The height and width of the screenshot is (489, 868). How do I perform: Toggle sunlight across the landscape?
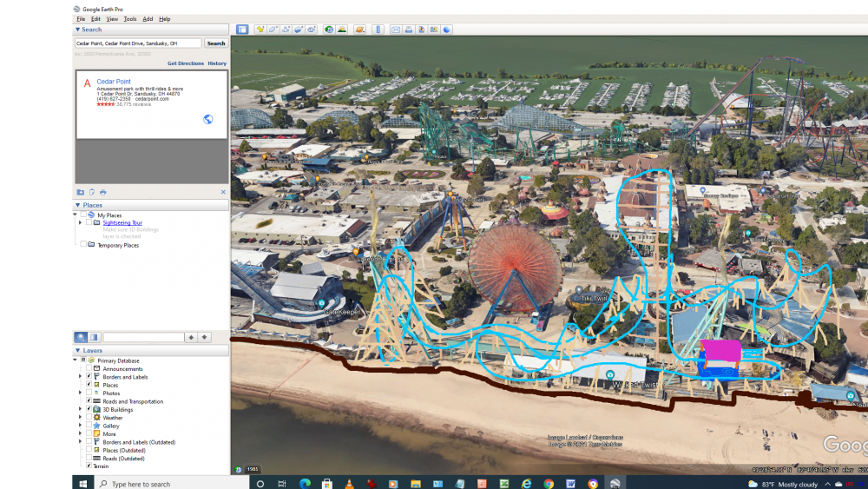pyautogui.click(x=341, y=30)
